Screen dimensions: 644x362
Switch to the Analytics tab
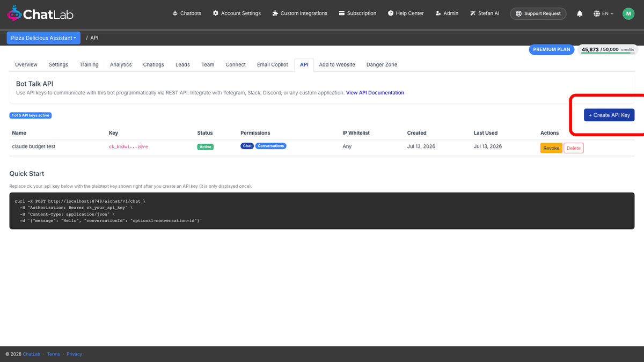[121, 64]
